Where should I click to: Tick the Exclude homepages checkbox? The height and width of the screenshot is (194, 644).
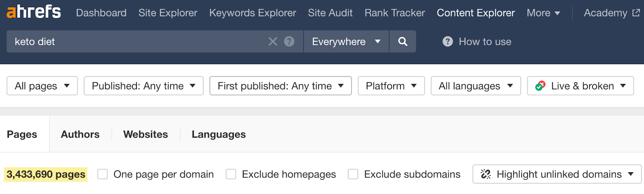231,174
